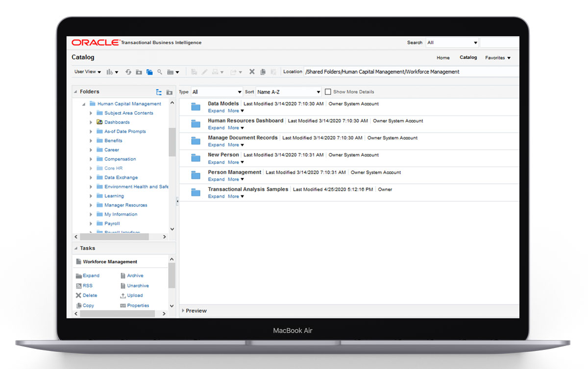Open the Sort Name A-Z dropdown
This screenshot has width=588, height=369.
click(289, 92)
